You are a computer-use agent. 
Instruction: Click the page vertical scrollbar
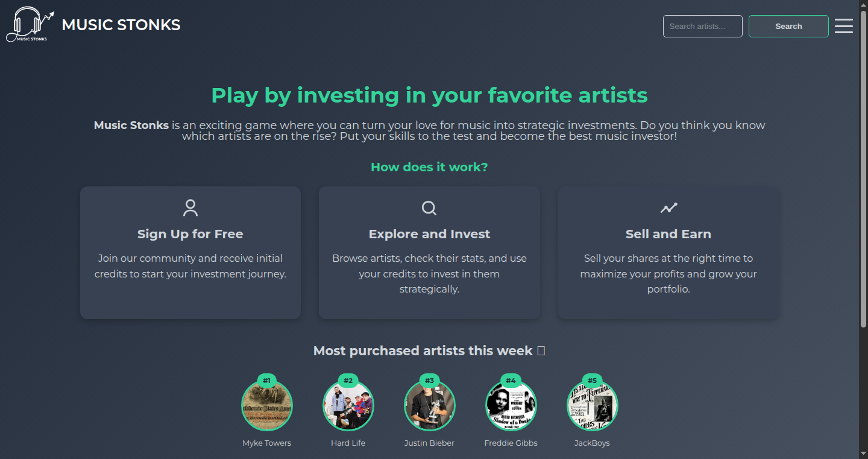863,229
